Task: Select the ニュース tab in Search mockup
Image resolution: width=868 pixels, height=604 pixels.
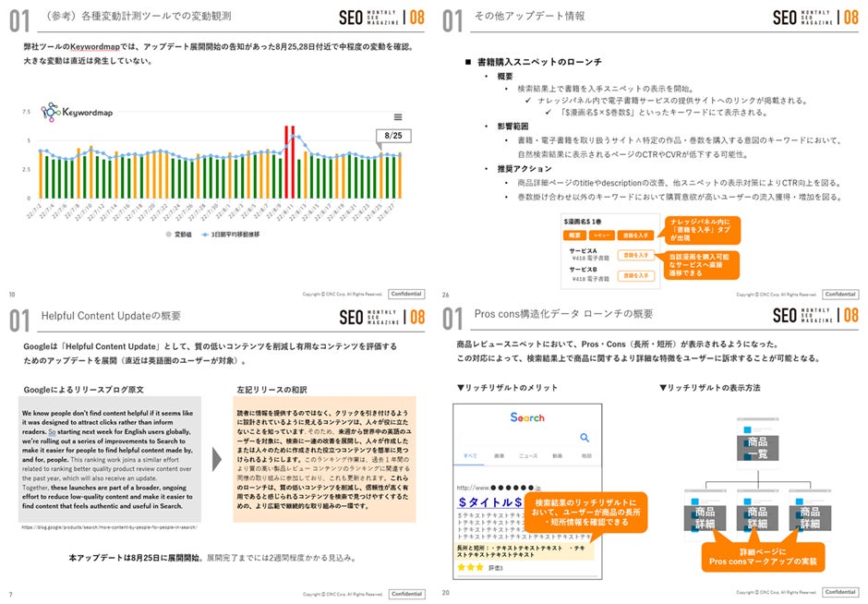Action: [528, 455]
